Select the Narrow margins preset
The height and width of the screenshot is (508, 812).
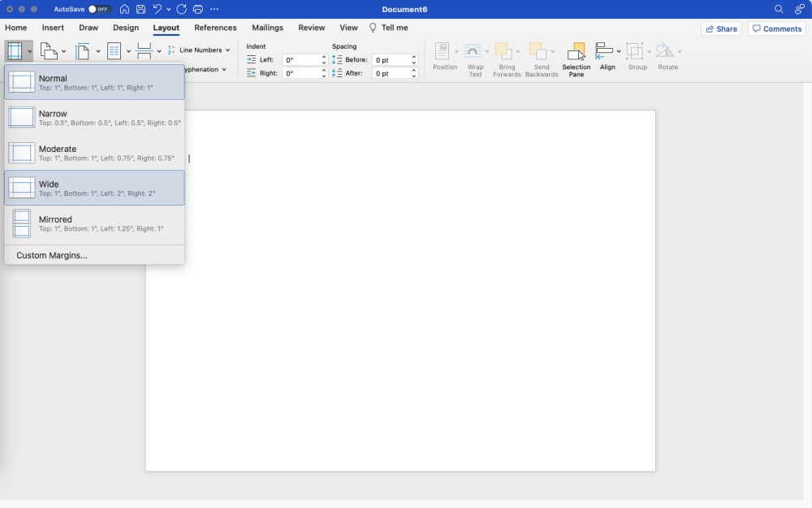click(94, 117)
